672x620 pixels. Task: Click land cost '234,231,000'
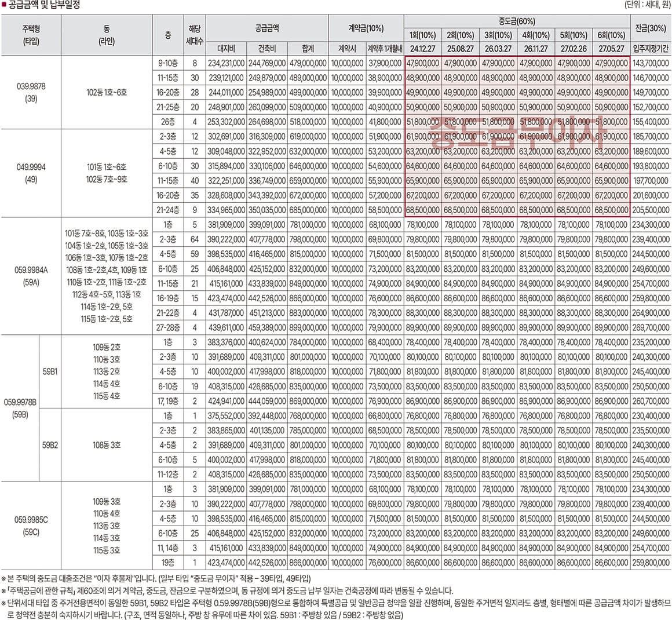tap(226, 63)
